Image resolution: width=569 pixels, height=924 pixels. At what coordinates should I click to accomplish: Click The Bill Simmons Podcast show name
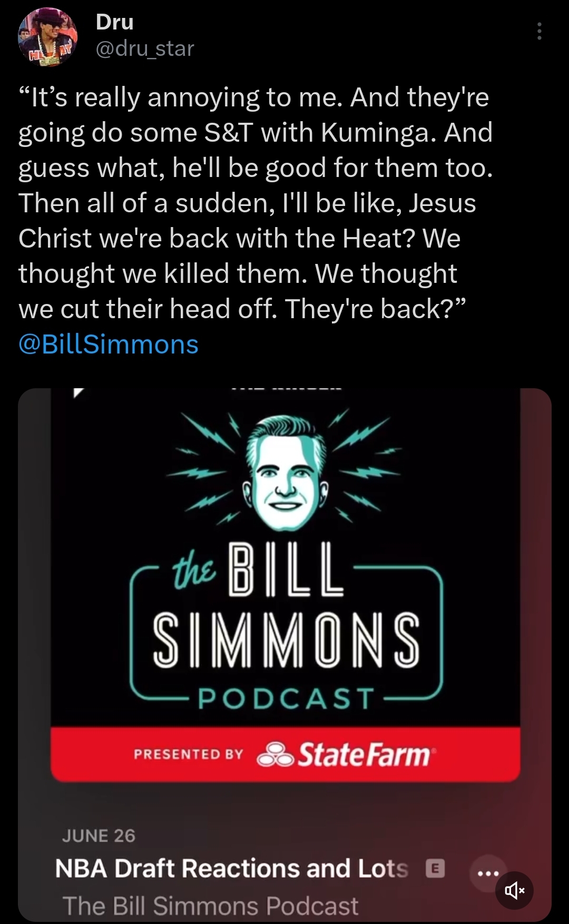[210, 906]
